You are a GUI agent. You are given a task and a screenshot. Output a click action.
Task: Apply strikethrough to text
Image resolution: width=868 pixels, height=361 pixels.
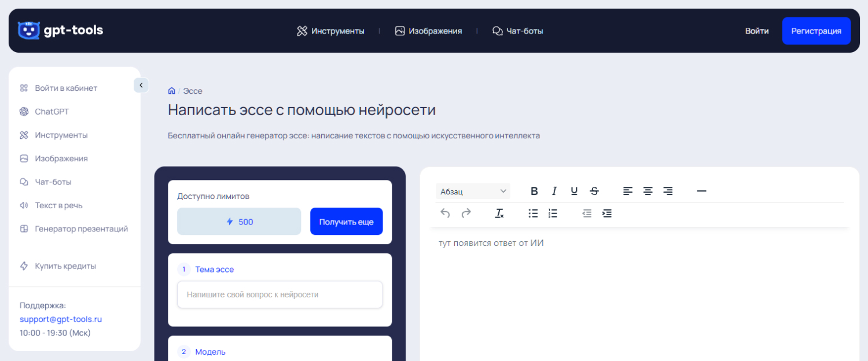(594, 190)
